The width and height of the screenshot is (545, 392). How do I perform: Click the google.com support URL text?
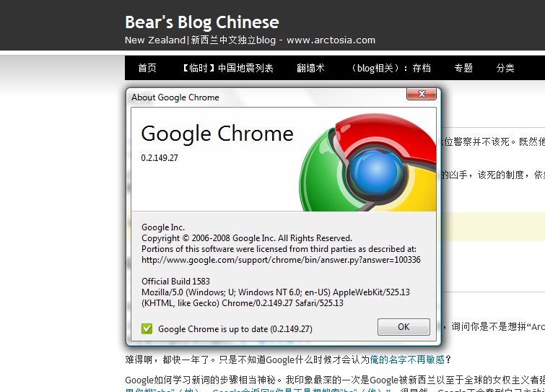(x=281, y=260)
